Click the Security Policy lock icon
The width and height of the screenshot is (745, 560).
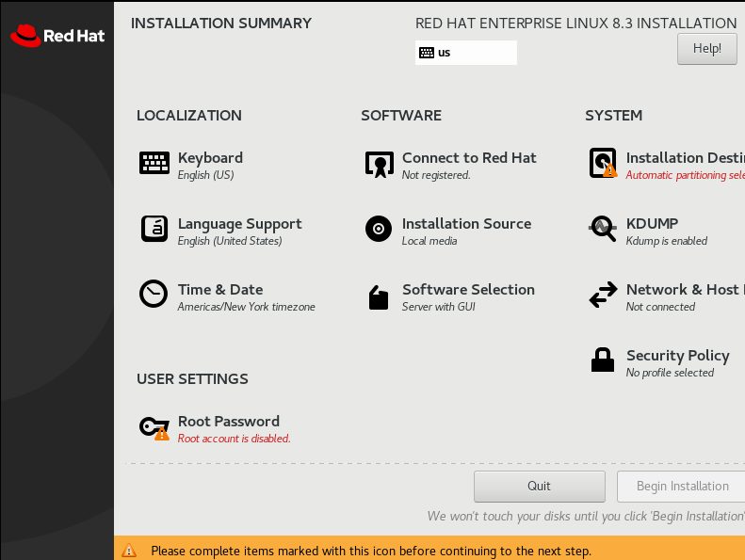(x=603, y=360)
